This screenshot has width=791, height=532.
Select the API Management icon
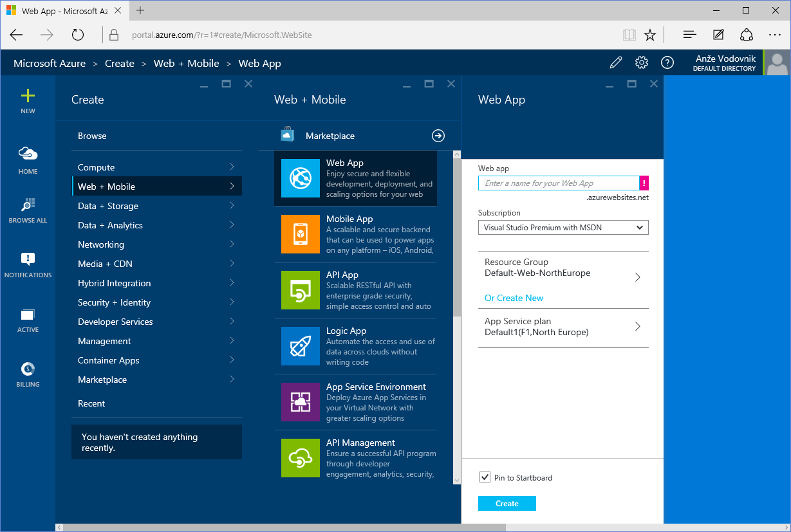click(301, 458)
